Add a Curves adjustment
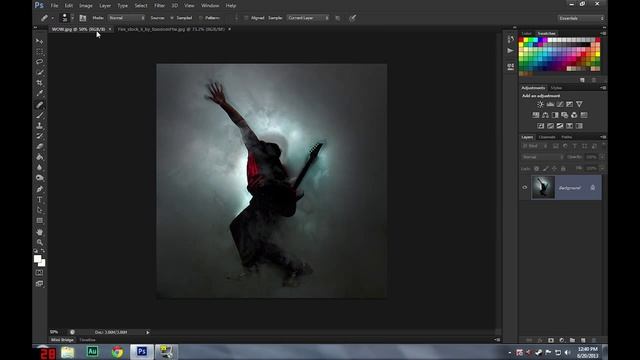The width and height of the screenshot is (640, 360). (x=560, y=104)
